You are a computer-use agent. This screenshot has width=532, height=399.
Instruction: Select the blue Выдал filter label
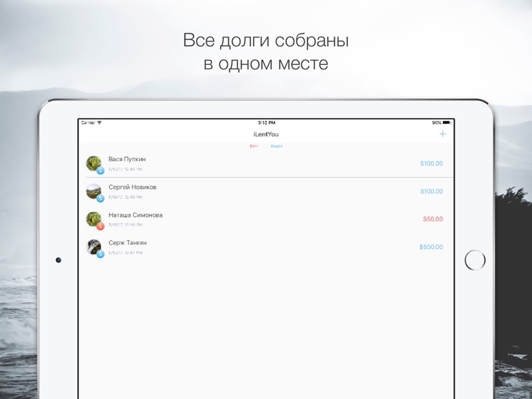tap(277, 146)
